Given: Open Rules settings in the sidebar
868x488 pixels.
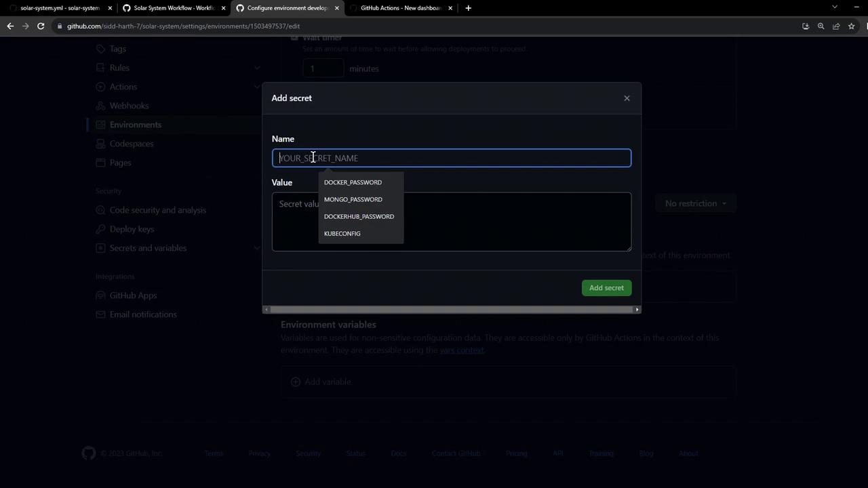Looking at the screenshot, I should (x=119, y=68).
